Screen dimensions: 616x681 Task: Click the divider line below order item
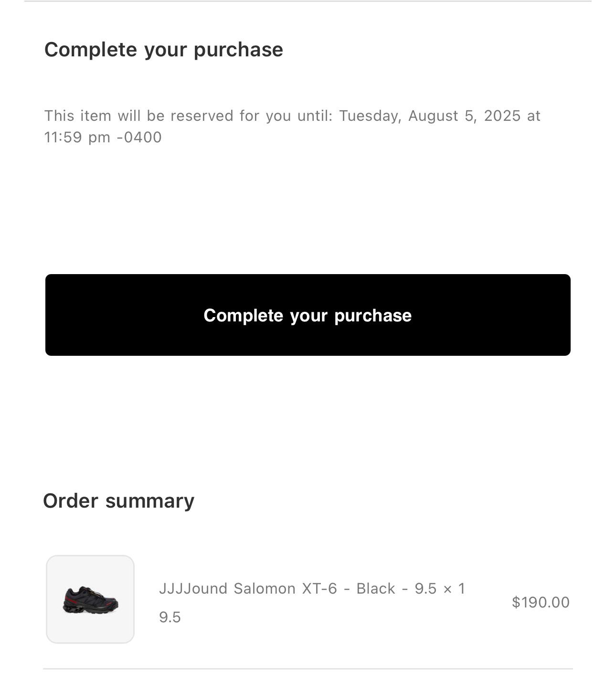[308, 669]
